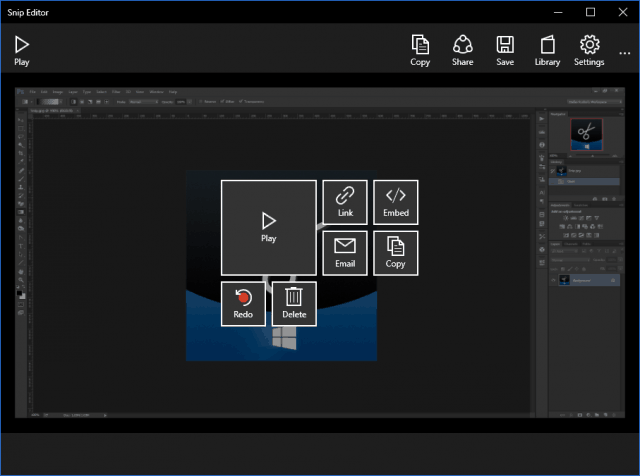The height and width of the screenshot is (476, 640).
Task: Click the Link tile with chain icon
Action: 345,202
